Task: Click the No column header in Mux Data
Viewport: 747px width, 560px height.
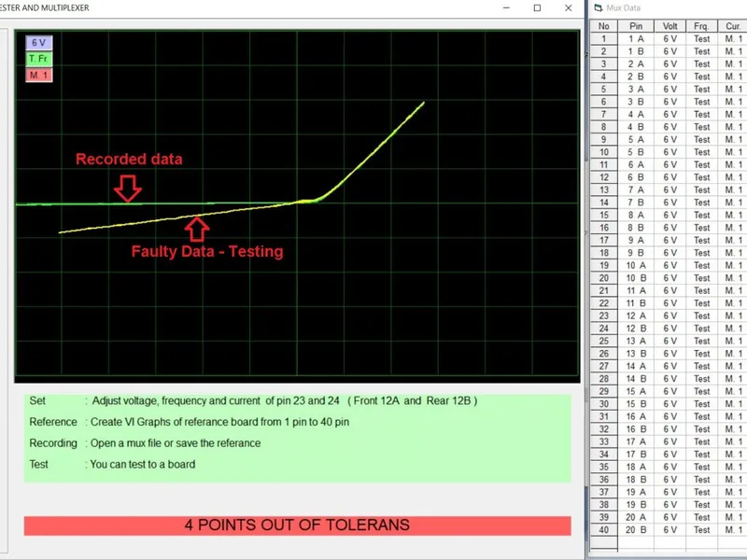Action: tap(603, 26)
